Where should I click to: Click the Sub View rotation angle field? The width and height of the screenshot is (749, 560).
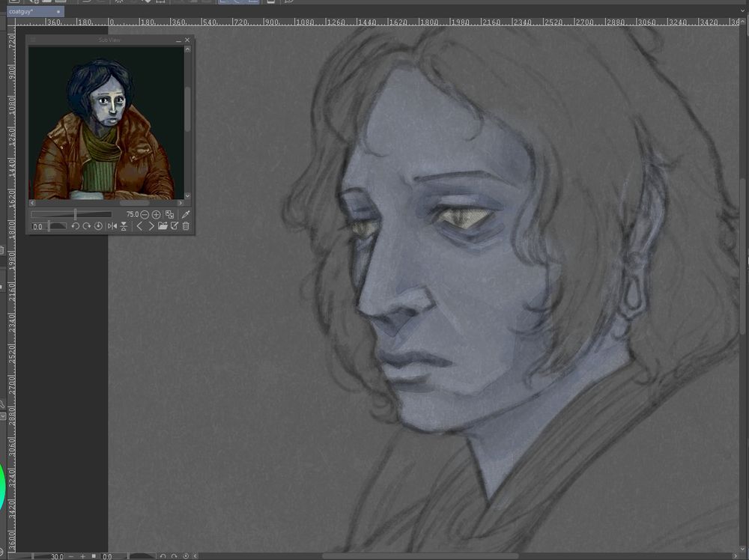[38, 226]
